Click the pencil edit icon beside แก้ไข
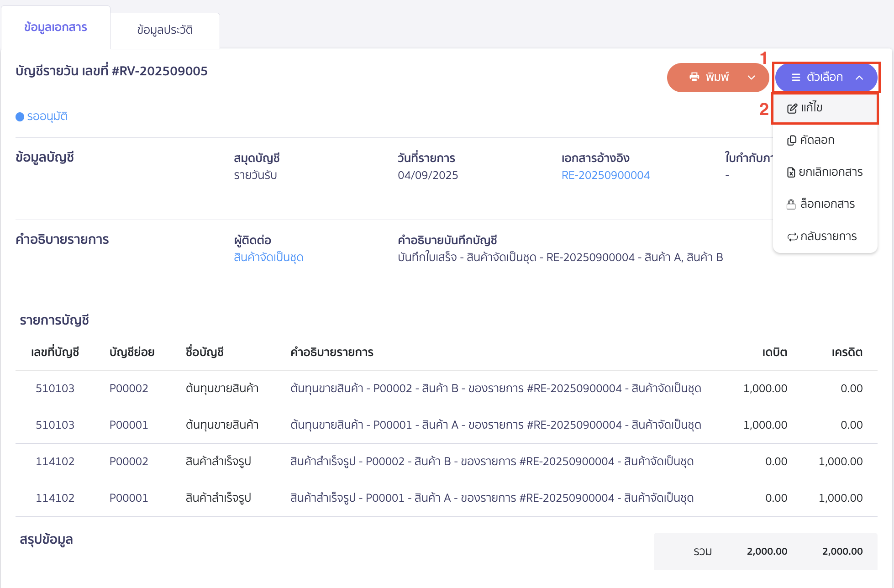 click(792, 108)
